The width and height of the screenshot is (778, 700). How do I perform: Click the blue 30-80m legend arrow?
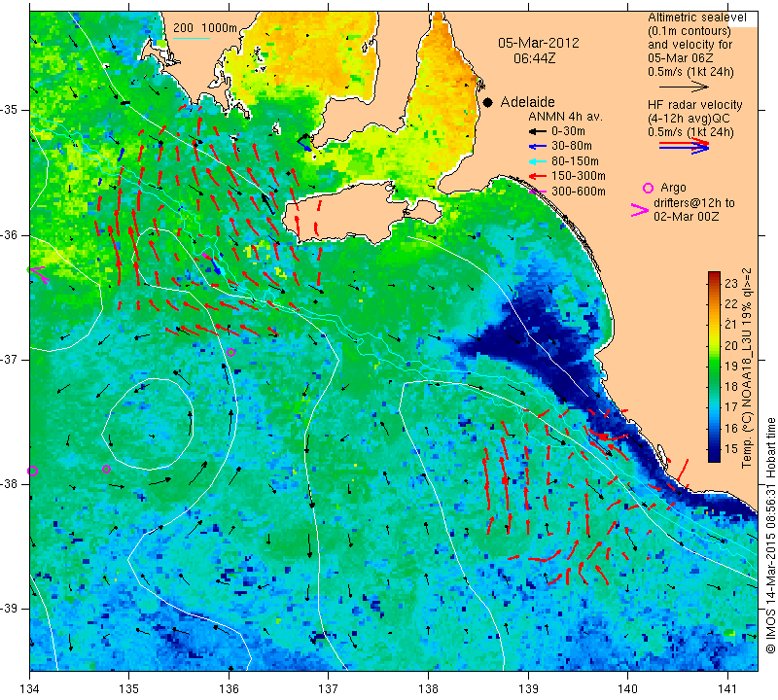coord(537,147)
